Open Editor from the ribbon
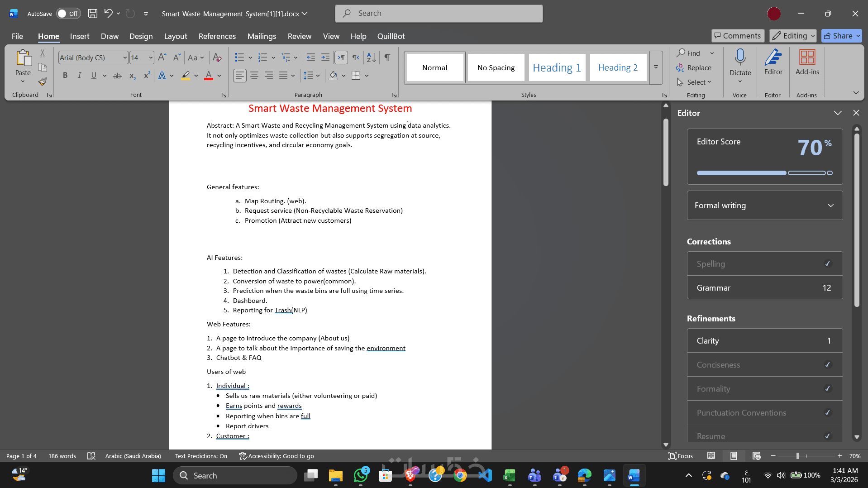868x488 pixels. pos(773,62)
